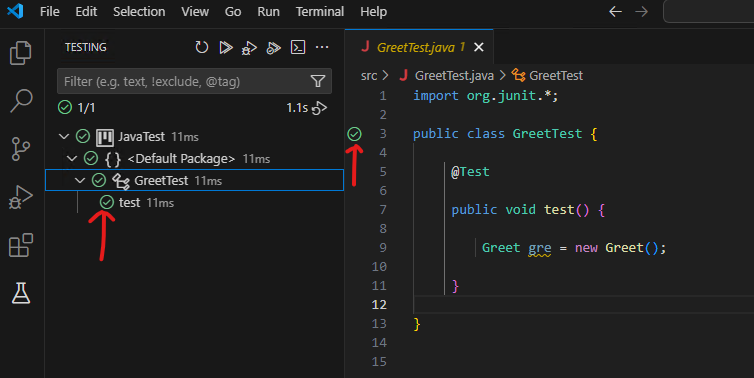
Task: Click the 1/1 passed summary icon
Action: (65, 107)
